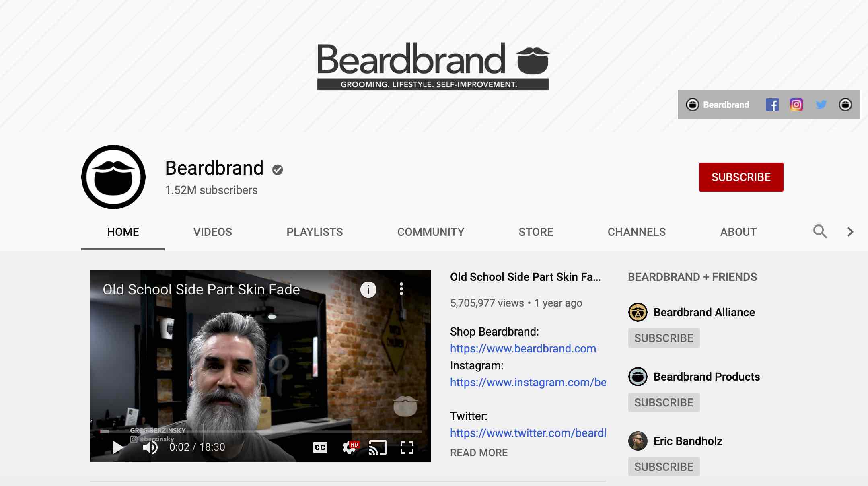Image resolution: width=868 pixels, height=486 pixels.
Task: Open the Instagram link in the banner
Action: (796, 105)
